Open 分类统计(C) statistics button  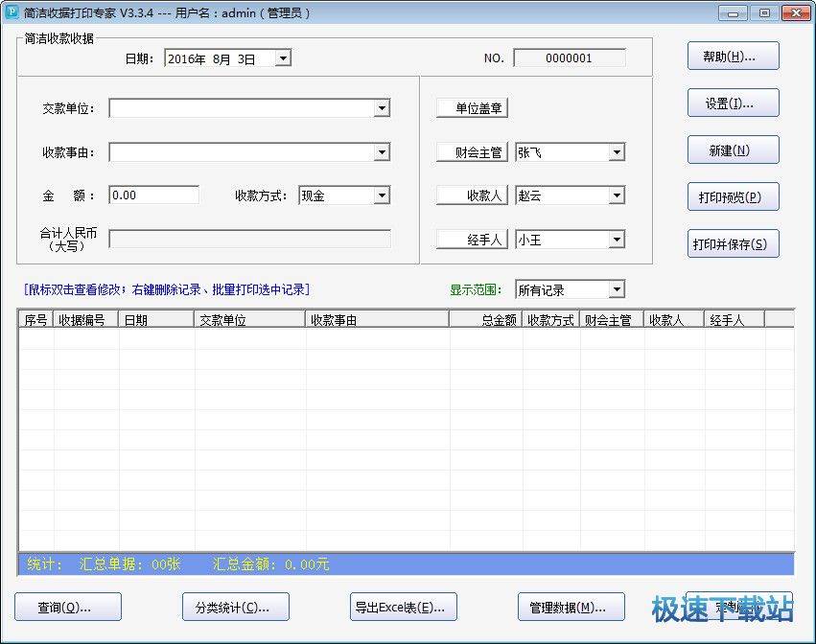(236, 607)
